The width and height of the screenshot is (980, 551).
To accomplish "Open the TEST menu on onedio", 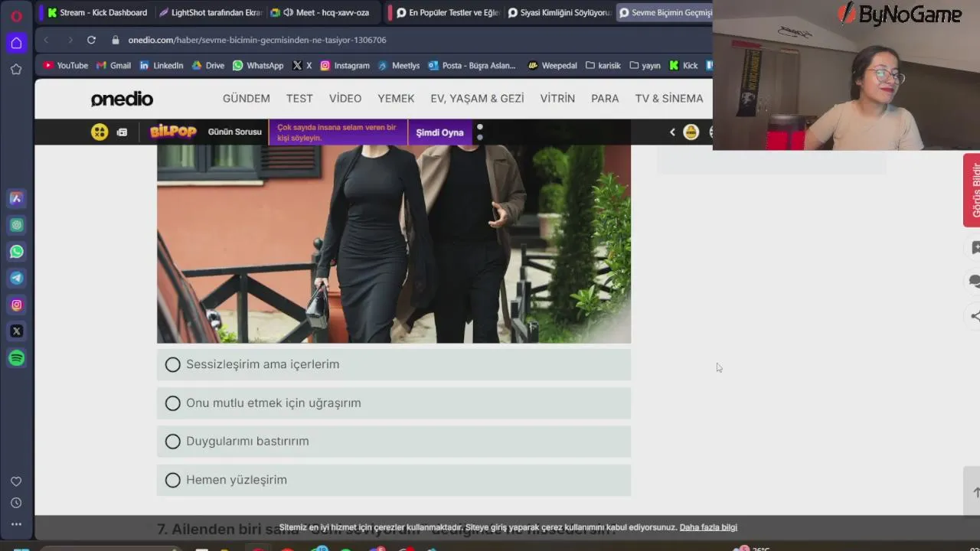I will tap(299, 99).
